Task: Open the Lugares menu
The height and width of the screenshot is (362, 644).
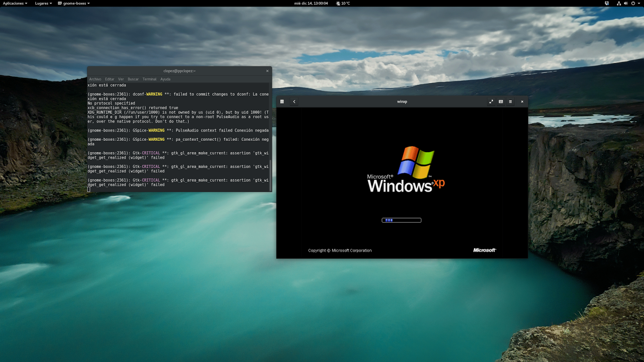Action: (x=43, y=3)
